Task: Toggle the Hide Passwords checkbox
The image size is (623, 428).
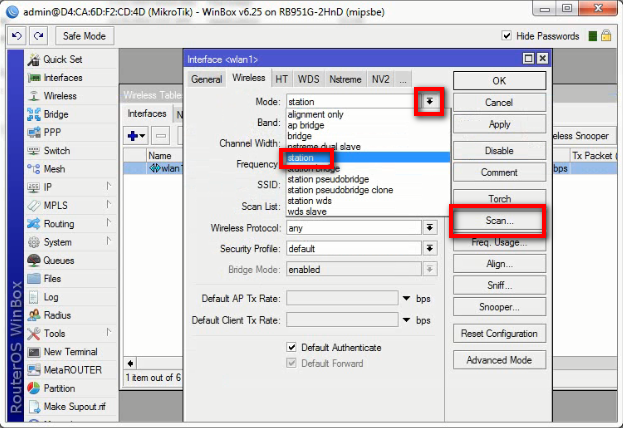Action: click(x=507, y=36)
